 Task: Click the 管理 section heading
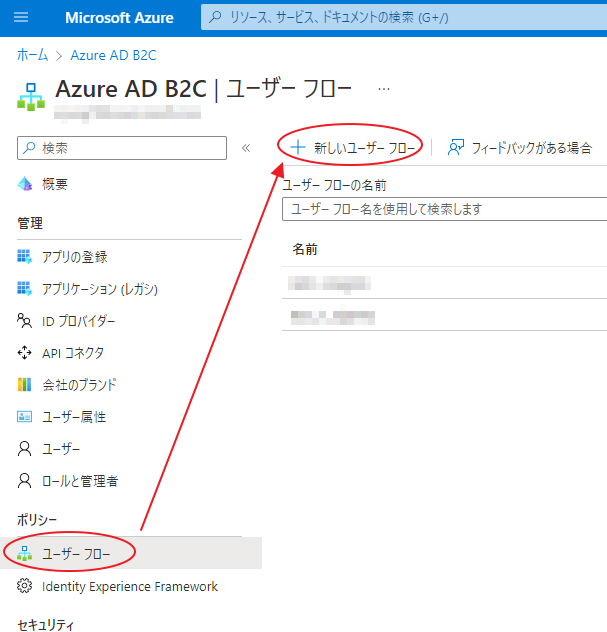coord(30,223)
